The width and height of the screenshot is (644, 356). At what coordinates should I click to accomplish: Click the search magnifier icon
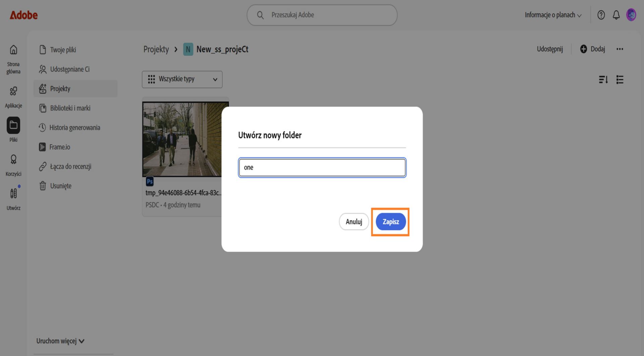pyautogui.click(x=260, y=15)
